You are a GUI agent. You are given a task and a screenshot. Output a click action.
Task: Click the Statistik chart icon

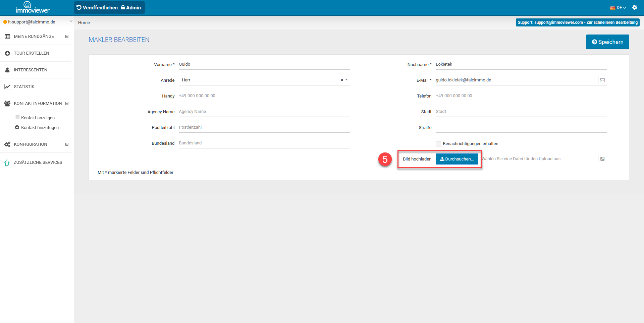coord(7,87)
